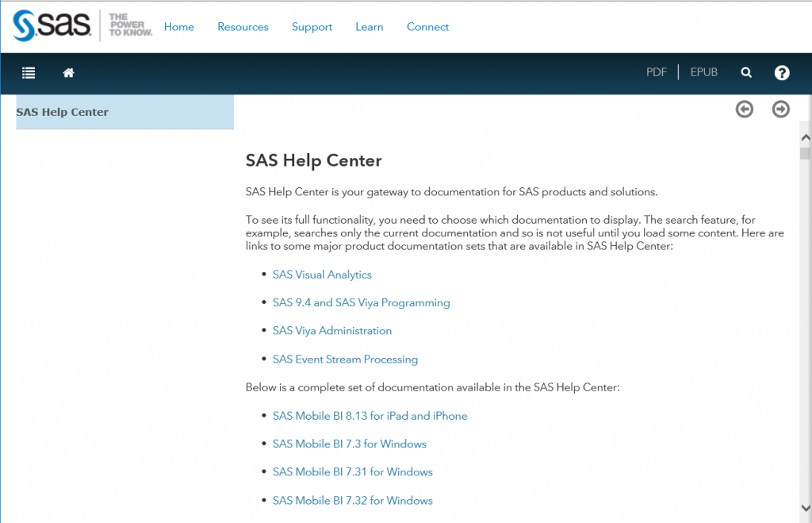This screenshot has width=812, height=523.
Task: Open SAS Viya Administration documentation
Action: 331,331
